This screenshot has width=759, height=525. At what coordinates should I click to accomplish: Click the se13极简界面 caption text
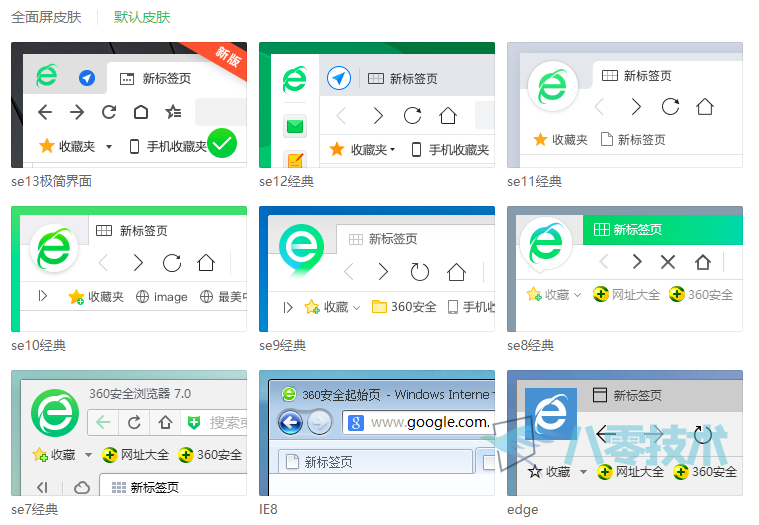51,181
